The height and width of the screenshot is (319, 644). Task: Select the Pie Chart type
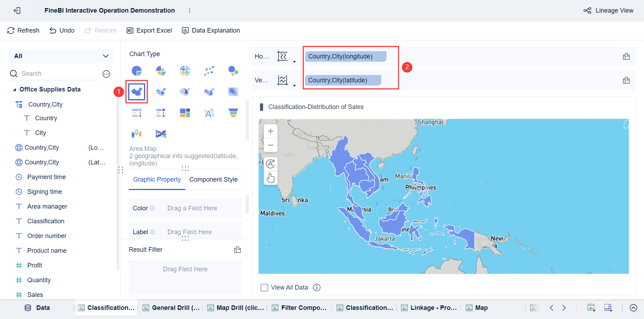tap(137, 70)
